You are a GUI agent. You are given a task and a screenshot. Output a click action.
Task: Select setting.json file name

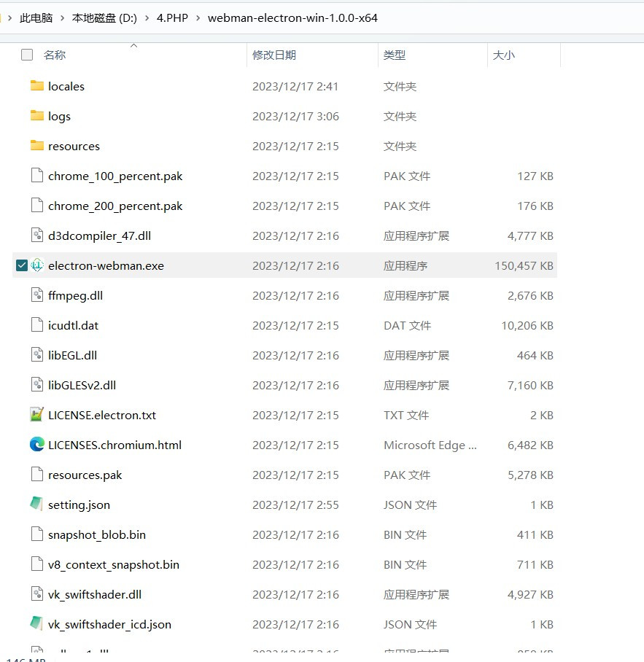tap(79, 505)
